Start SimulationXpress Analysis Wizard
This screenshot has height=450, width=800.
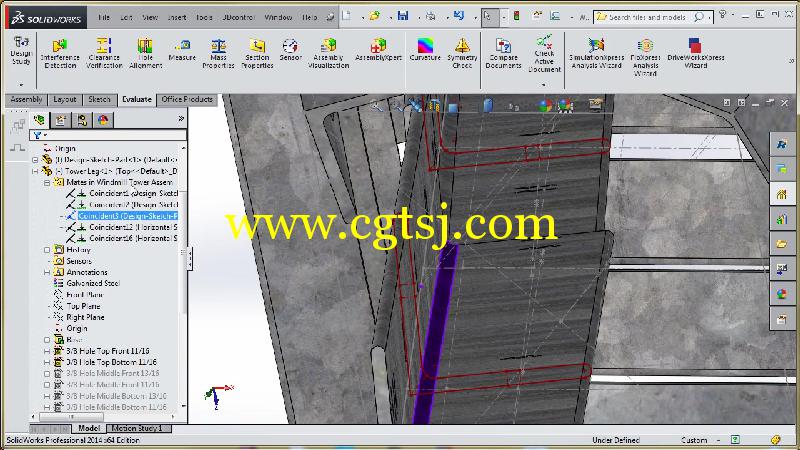tap(596, 53)
